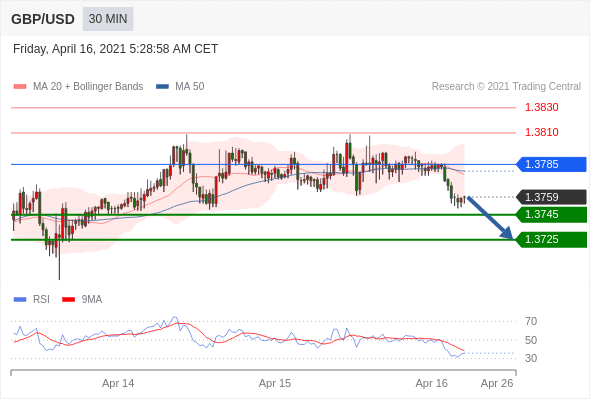Image resolution: width=590 pixels, height=400 pixels.
Task: Select the 1.3745 green support tag
Action: pos(551,214)
